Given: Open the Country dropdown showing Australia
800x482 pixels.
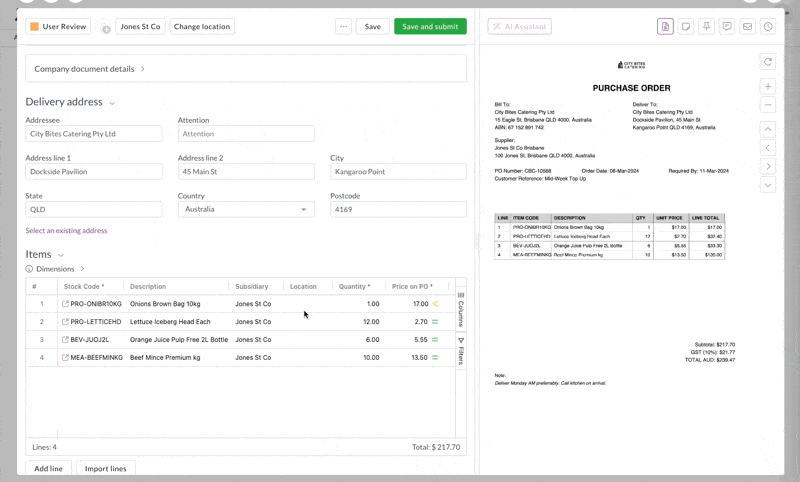Looking at the screenshot, I should (246, 209).
